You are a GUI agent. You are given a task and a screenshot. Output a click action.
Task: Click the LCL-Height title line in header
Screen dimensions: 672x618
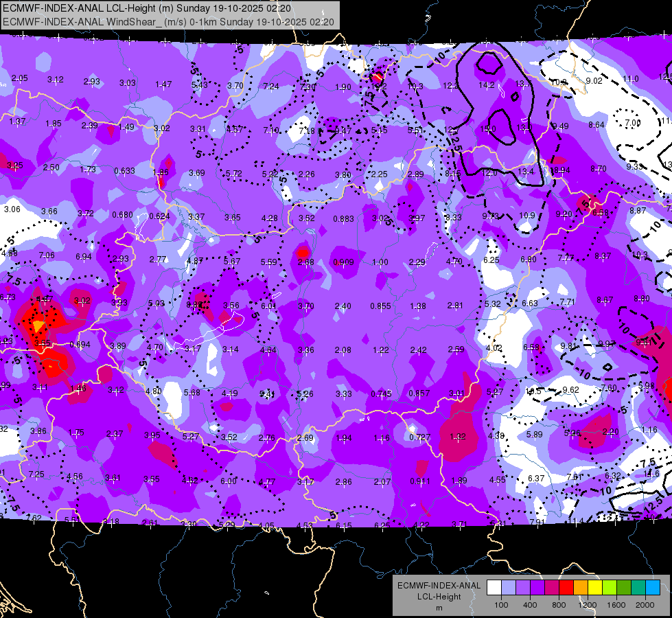[147, 8]
